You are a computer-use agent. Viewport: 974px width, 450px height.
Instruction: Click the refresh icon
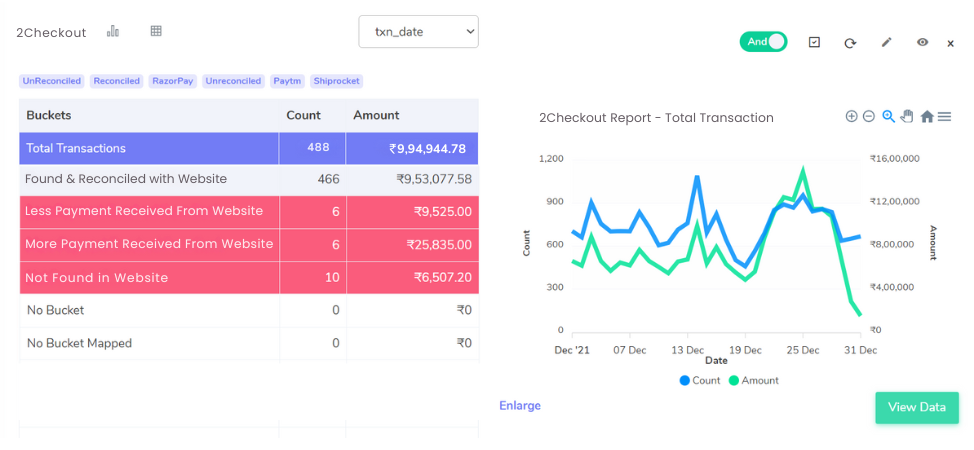click(850, 43)
